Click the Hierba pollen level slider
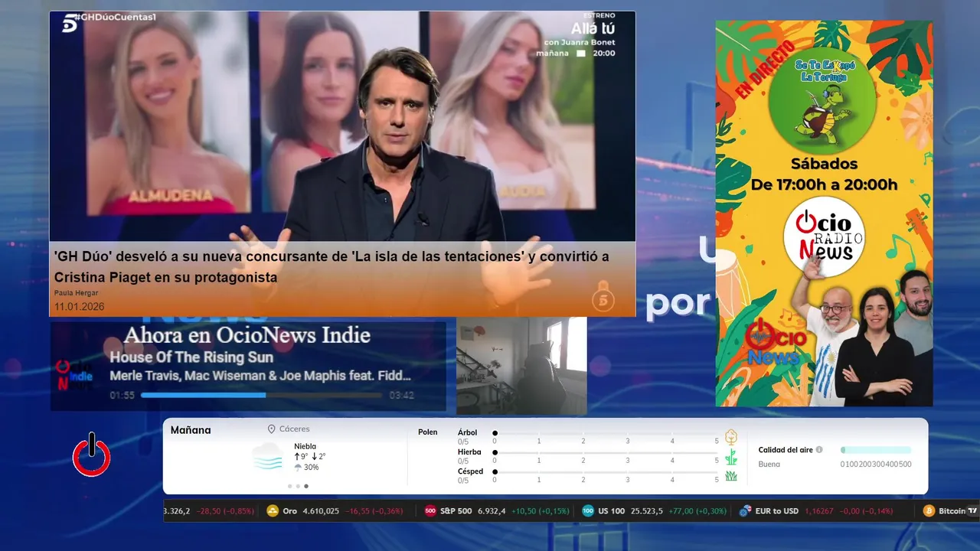Image resolution: width=980 pixels, height=551 pixels. [x=606, y=452]
